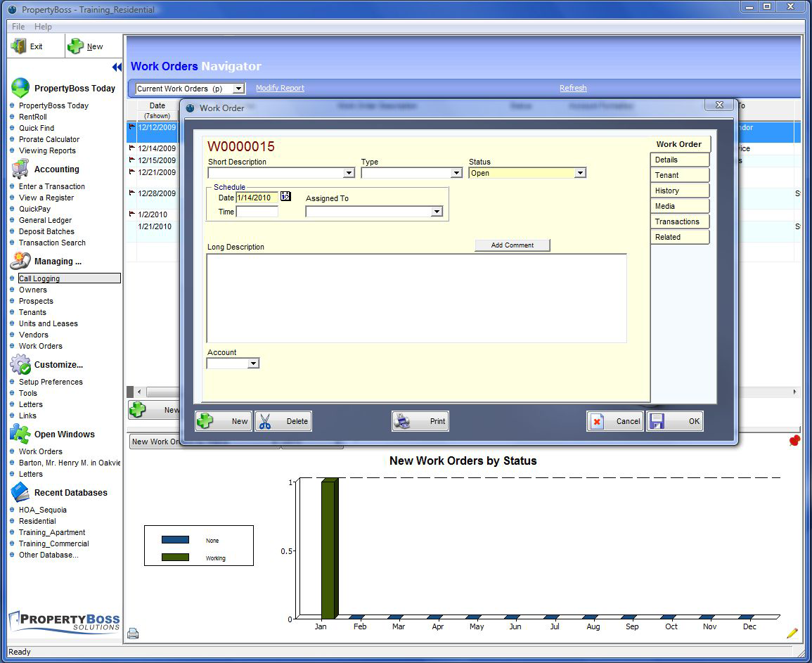The width and height of the screenshot is (812, 663).
Task: Click the red X Cancel icon
Action: point(597,421)
